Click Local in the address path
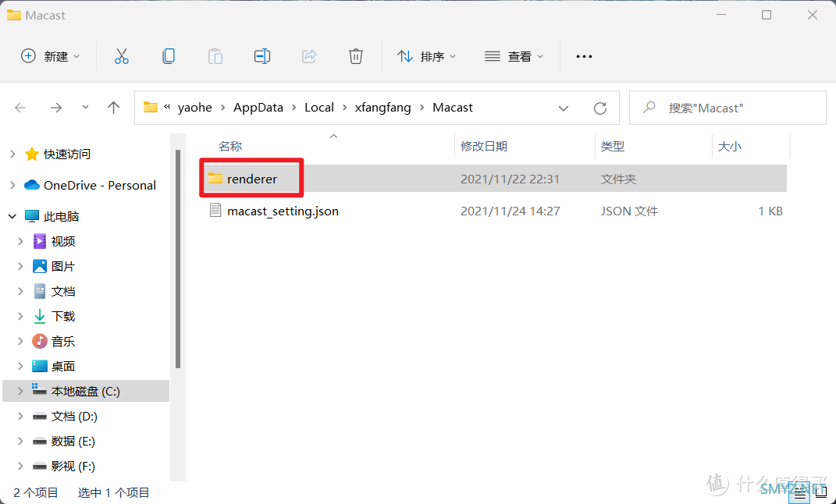Screen dimensions: 836x504 click(x=318, y=108)
